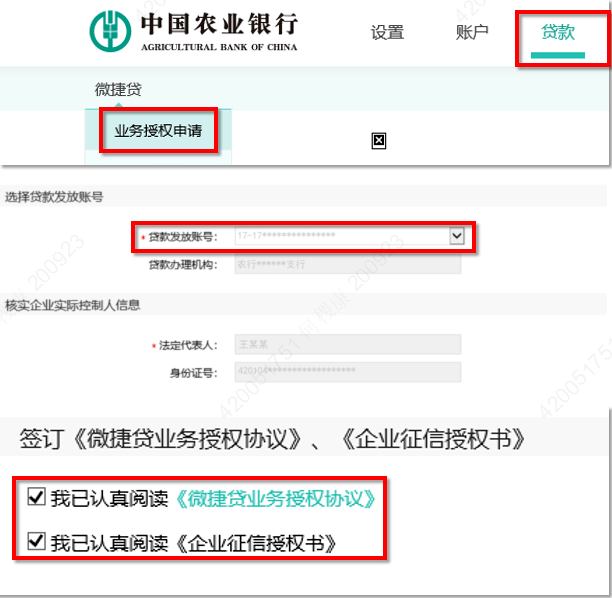Click the 贷款办理机构 field
The height and width of the screenshot is (598, 612).
pyautogui.click(x=348, y=264)
